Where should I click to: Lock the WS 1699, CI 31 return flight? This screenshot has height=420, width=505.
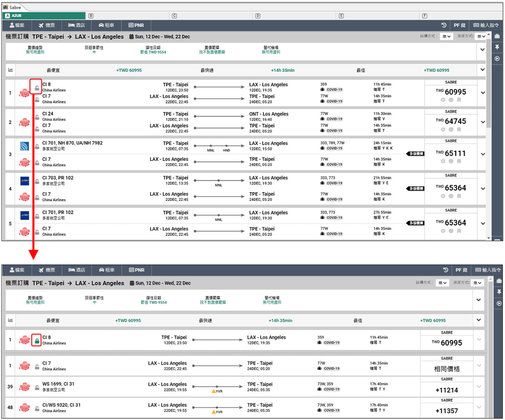pos(37,387)
